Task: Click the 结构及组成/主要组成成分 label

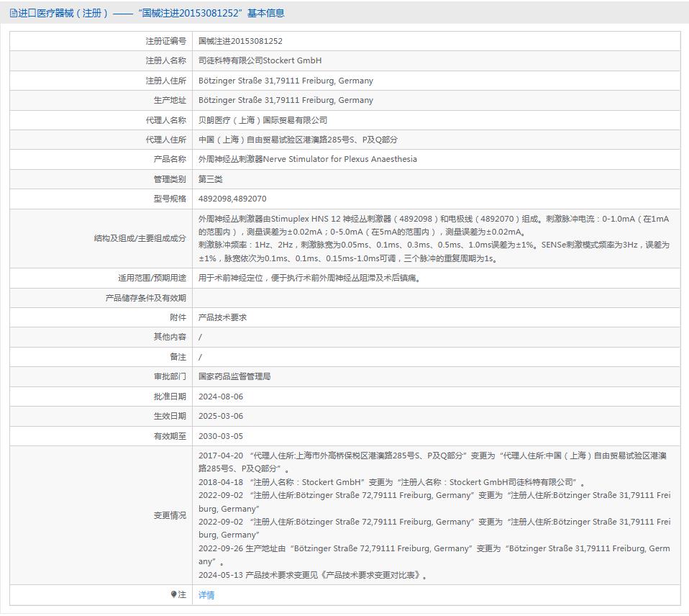Action: click(x=140, y=238)
